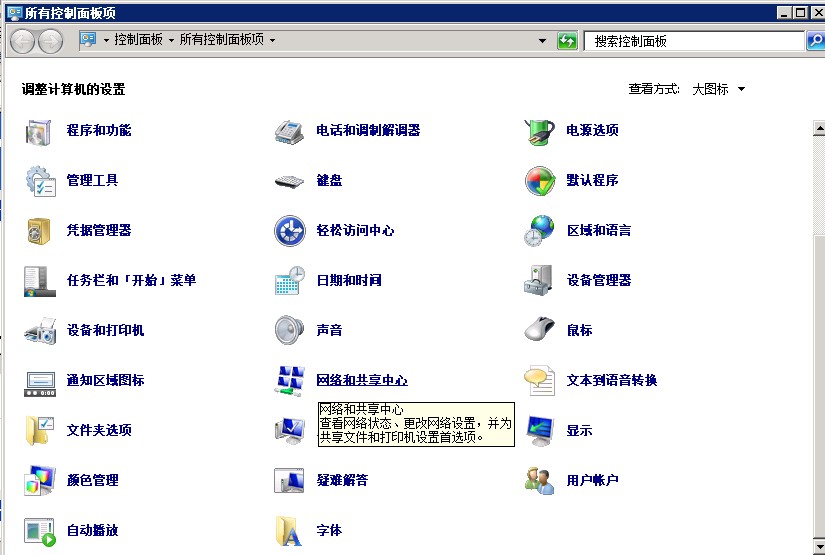
Task: Expand the 查看方式 大图标 dropdown
Action: [741, 89]
